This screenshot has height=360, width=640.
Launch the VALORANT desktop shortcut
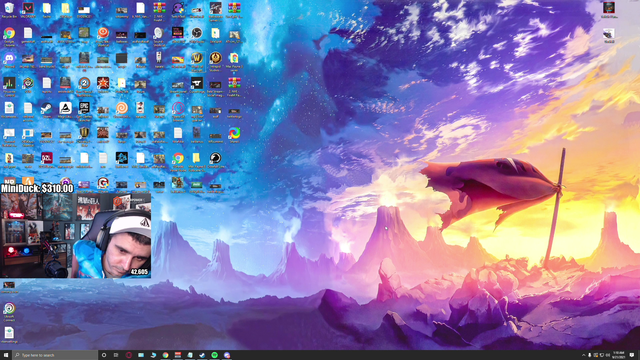pos(28,10)
